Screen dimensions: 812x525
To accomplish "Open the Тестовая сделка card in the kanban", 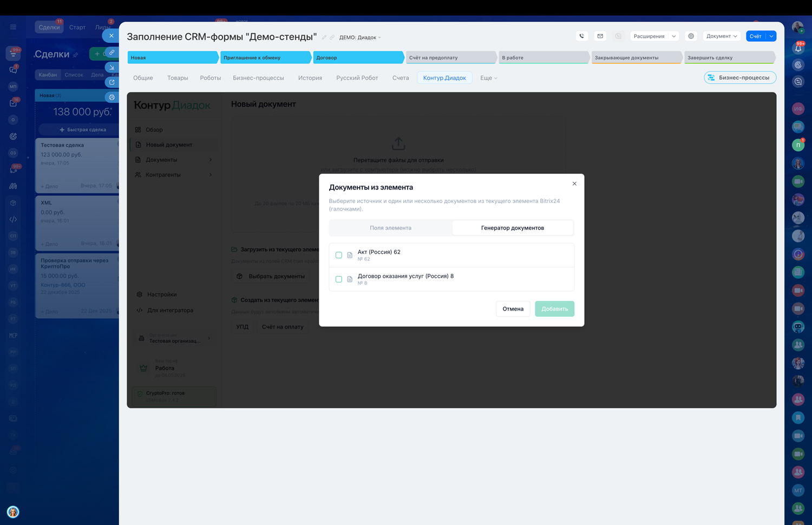I will coord(77,166).
